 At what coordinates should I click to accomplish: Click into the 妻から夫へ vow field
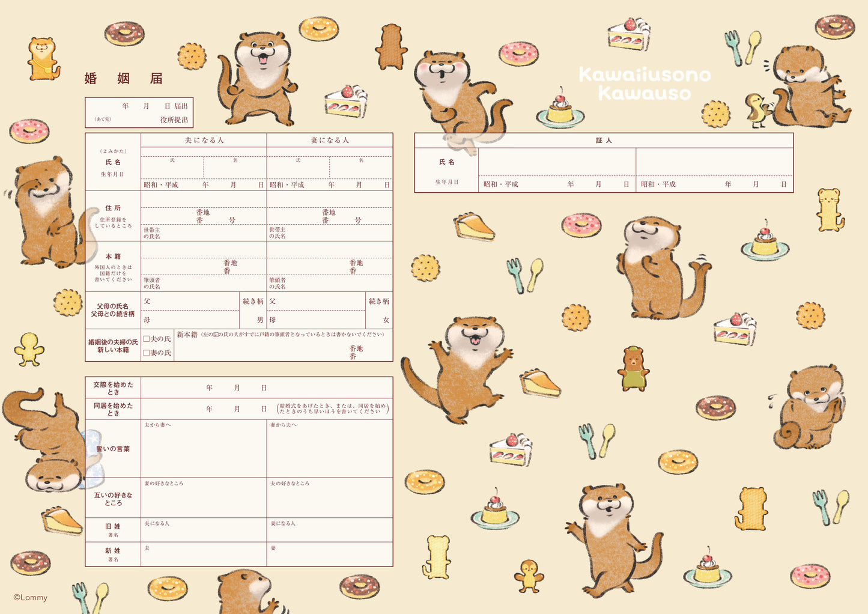point(330,452)
